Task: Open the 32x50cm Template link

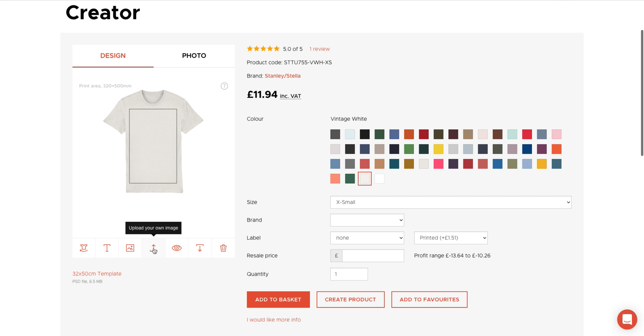Action: (97, 274)
